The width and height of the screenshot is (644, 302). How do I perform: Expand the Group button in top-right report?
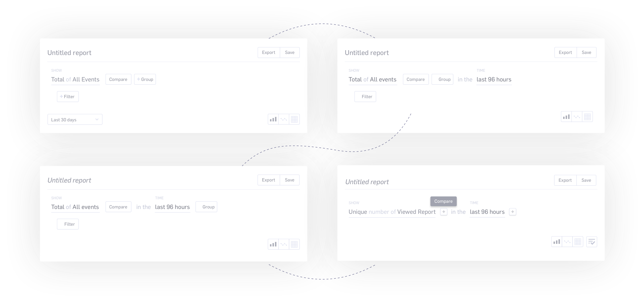click(x=444, y=79)
